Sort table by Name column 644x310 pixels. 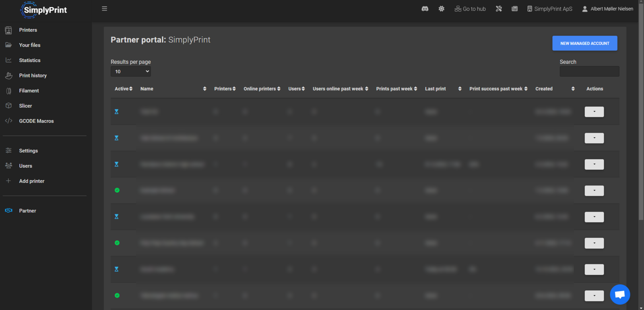[173, 89]
